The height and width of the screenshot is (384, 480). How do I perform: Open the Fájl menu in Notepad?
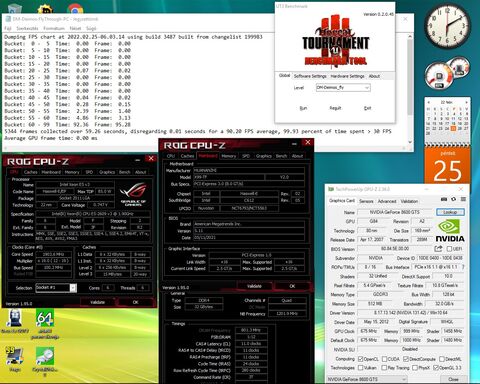click(x=8, y=28)
